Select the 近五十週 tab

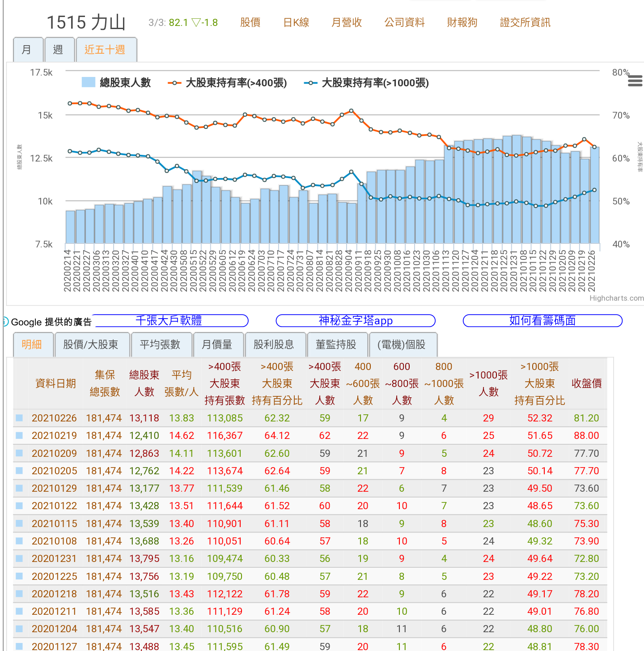tap(105, 50)
